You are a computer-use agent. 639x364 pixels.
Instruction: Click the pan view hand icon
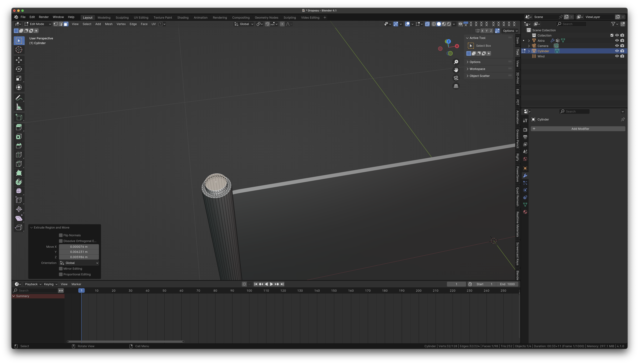pyautogui.click(x=456, y=70)
